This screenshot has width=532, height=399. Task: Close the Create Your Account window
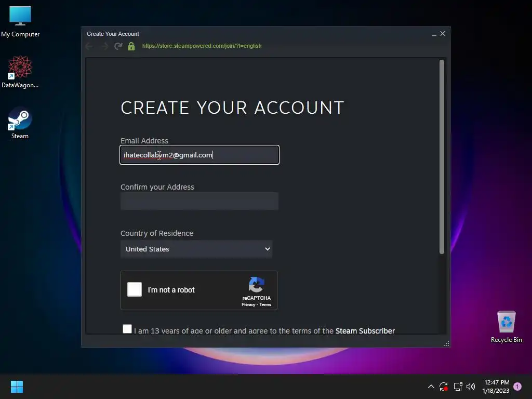click(x=443, y=34)
